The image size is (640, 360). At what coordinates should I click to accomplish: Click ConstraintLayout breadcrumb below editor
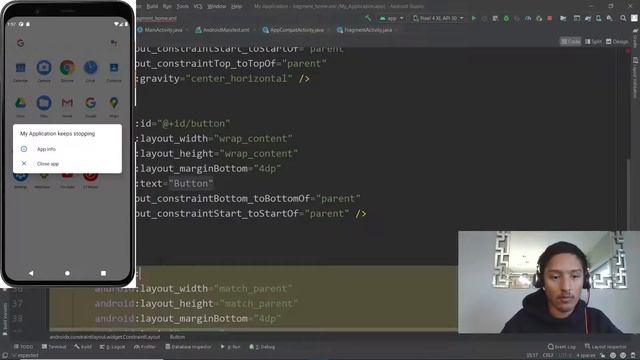click(x=105, y=337)
